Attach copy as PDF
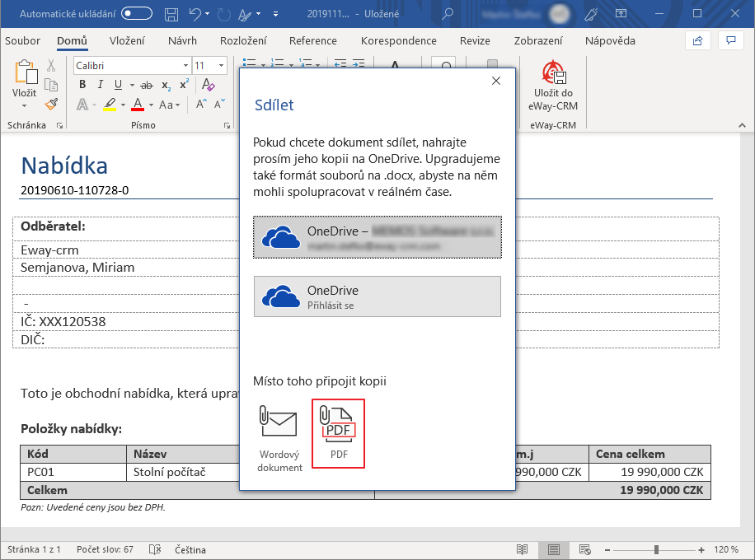 coord(339,433)
